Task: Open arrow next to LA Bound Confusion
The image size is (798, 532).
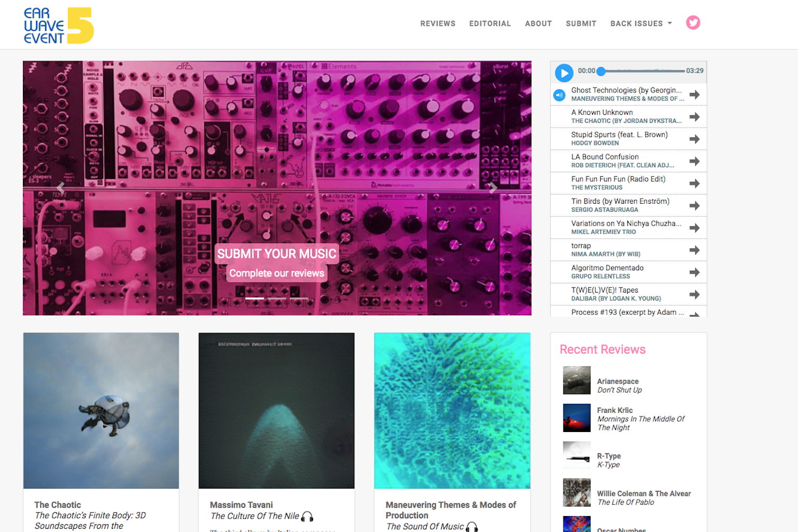Action: [x=694, y=162]
